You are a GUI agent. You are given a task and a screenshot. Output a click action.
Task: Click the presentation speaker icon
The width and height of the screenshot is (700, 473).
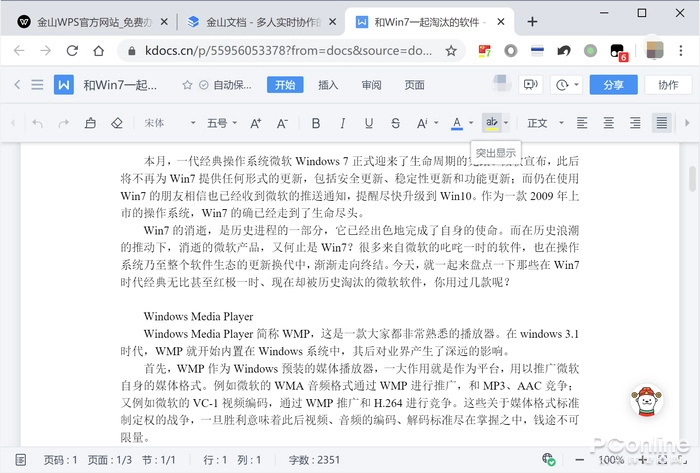tap(530, 85)
